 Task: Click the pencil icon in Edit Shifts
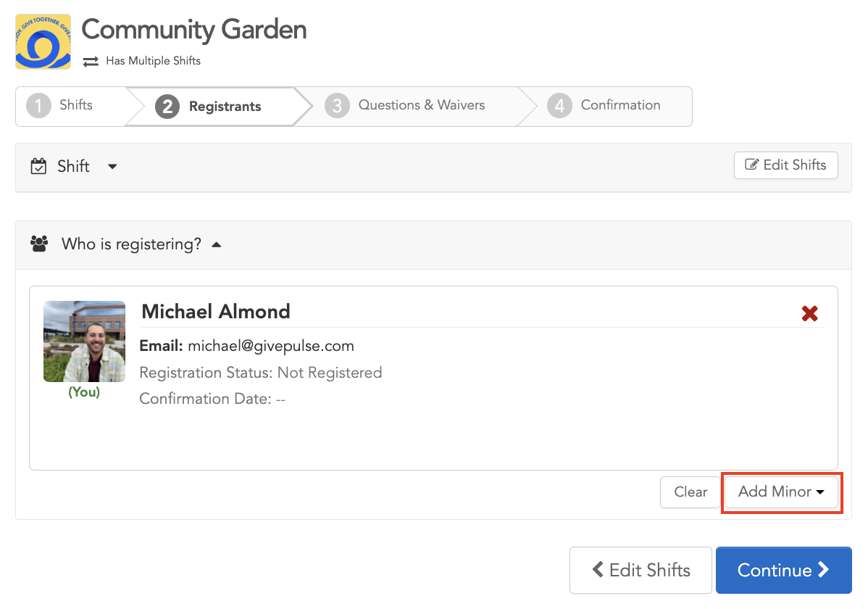(x=751, y=165)
